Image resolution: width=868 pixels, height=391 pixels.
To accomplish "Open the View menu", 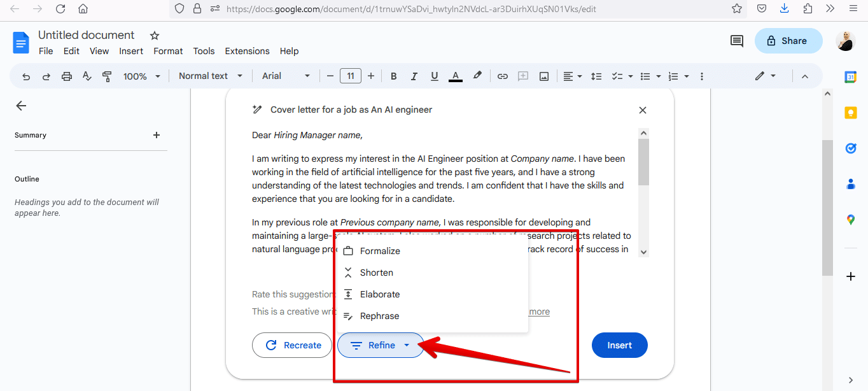I will pyautogui.click(x=99, y=51).
